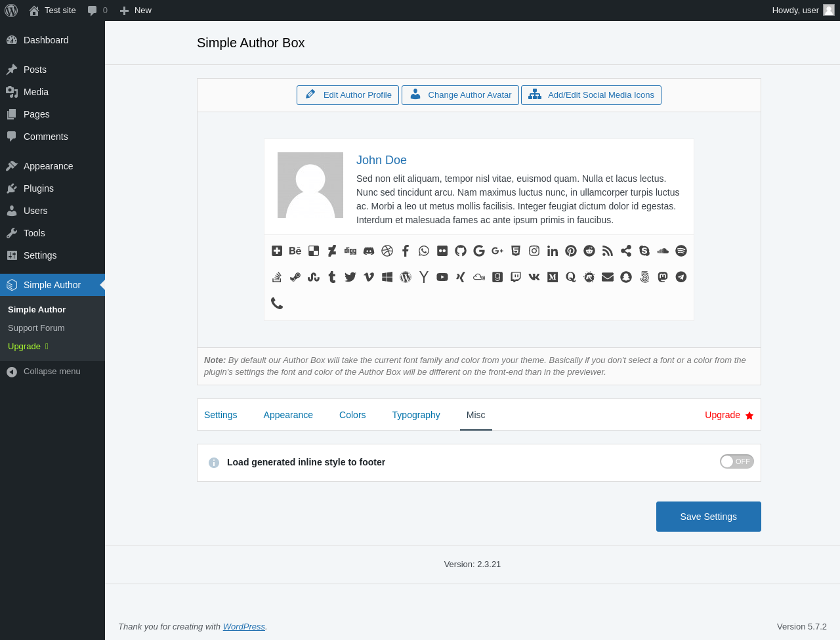Open the Typography tab
Screen dimensions: 840x640
click(416, 415)
